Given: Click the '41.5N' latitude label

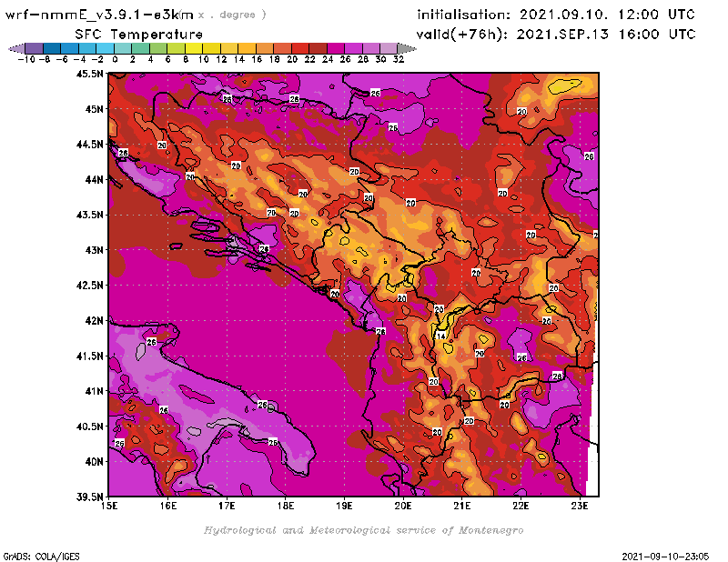Looking at the screenshot, I should click(x=89, y=356).
